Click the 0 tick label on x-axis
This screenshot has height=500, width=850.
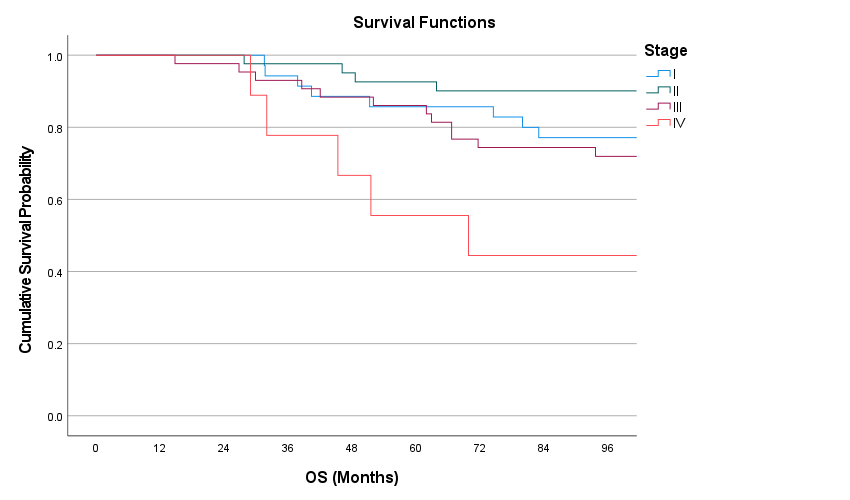point(96,448)
